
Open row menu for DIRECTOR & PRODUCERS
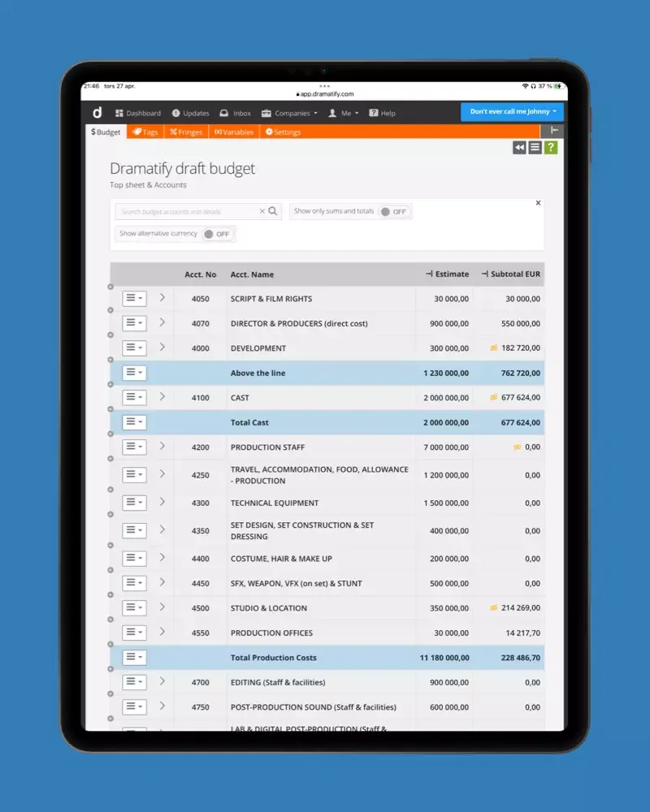tap(134, 323)
